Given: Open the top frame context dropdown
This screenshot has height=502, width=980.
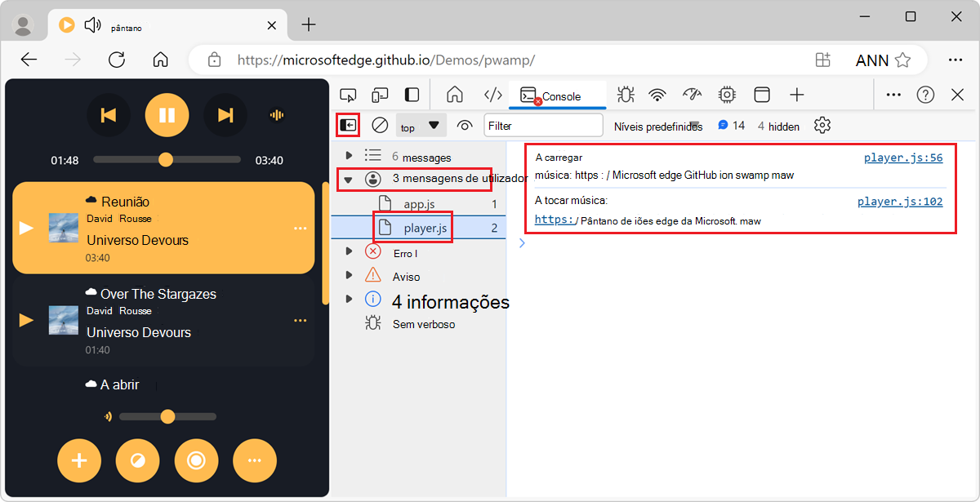Looking at the screenshot, I should 419,126.
